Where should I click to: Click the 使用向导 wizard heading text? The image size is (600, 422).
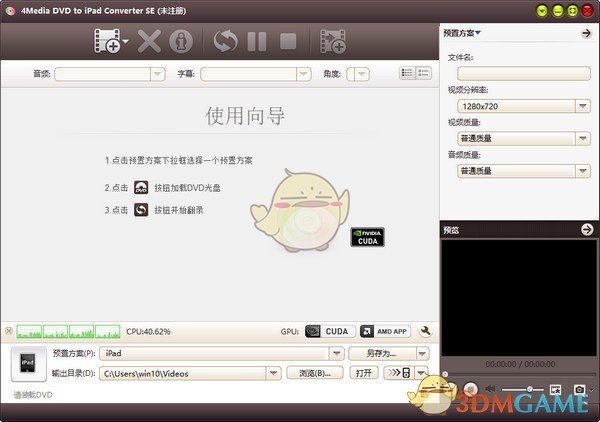pos(245,116)
